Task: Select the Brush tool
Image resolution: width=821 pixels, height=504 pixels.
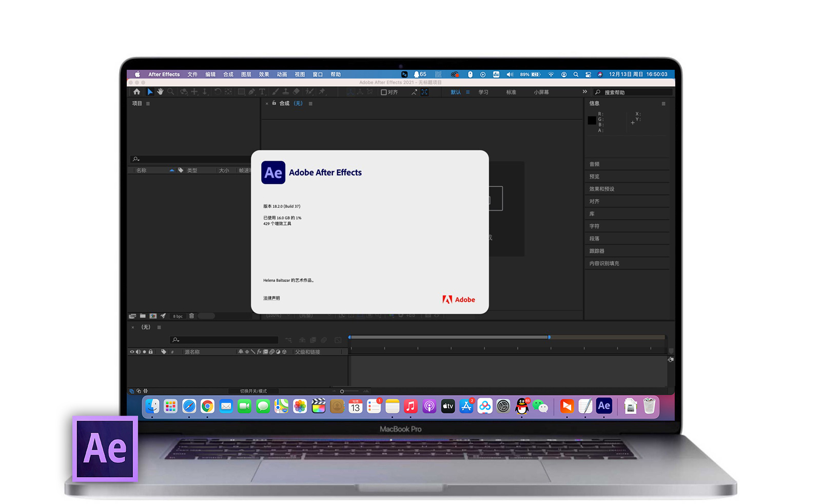Action: coord(276,92)
